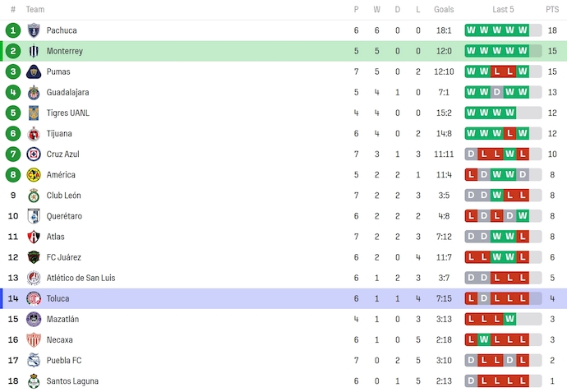
Task: Click the Guadalajara crest icon
Action: [x=34, y=92]
